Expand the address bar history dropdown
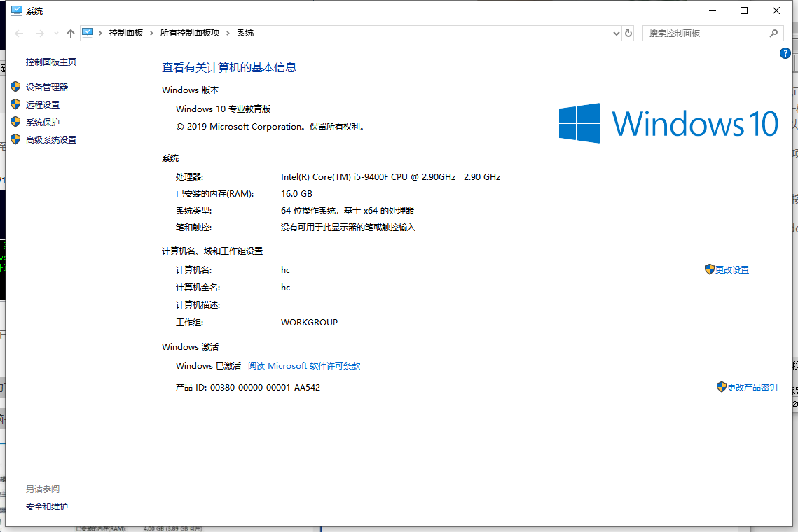 pos(616,33)
